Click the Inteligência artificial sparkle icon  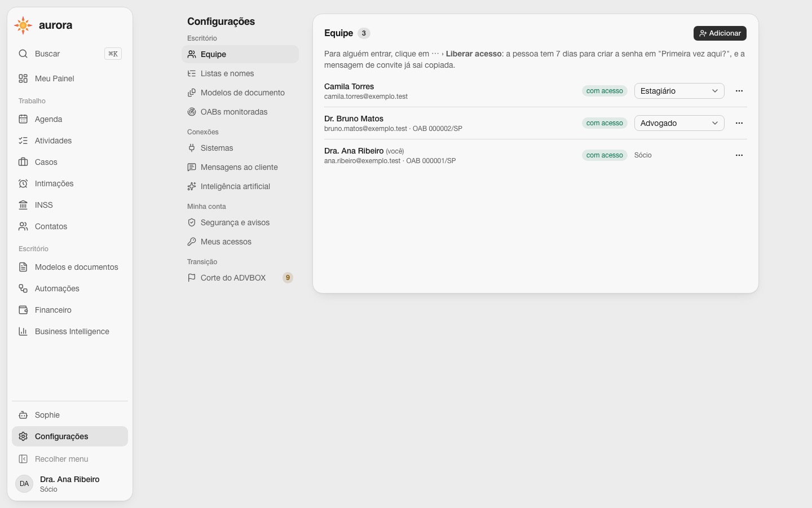pyautogui.click(x=192, y=186)
